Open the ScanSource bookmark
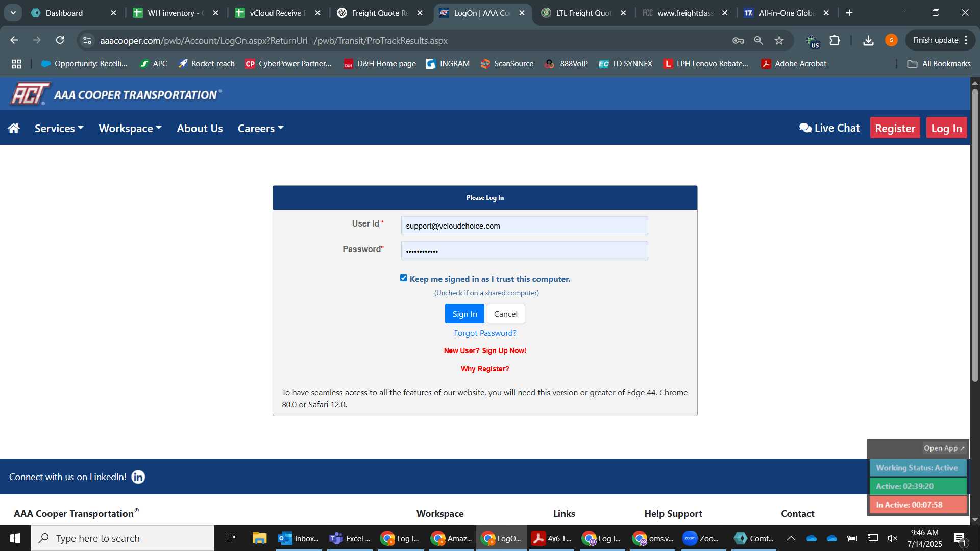 click(507, 64)
